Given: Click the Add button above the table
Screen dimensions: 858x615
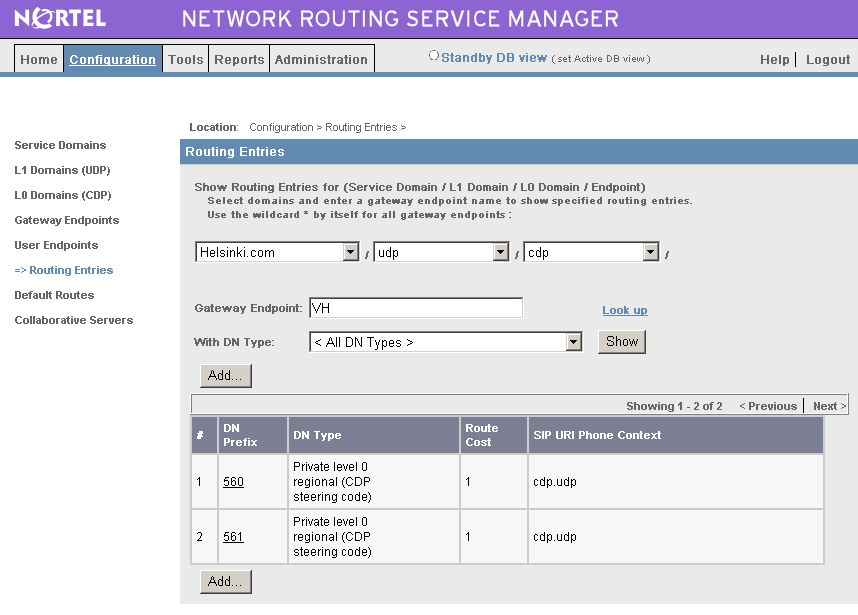Looking at the screenshot, I should [225, 376].
